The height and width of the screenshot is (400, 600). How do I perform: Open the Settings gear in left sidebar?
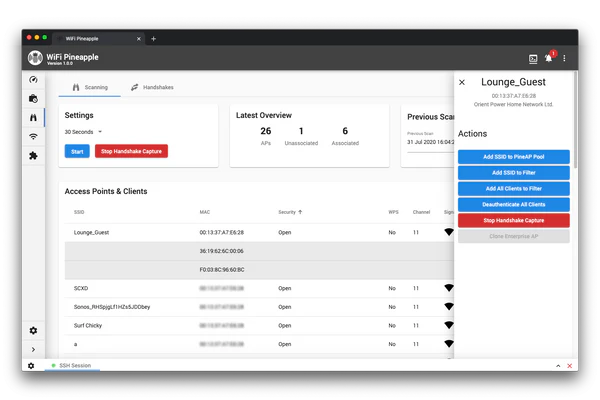(33, 330)
